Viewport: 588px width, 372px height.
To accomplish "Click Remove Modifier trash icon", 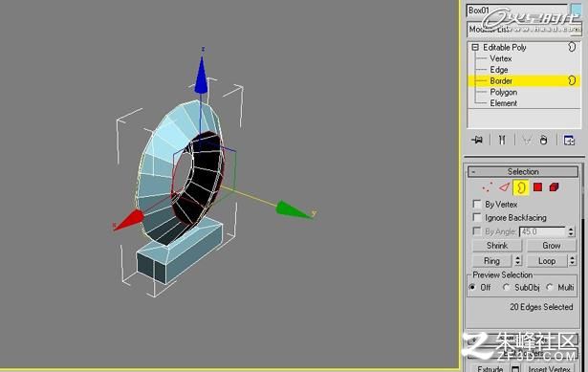I will pos(543,141).
